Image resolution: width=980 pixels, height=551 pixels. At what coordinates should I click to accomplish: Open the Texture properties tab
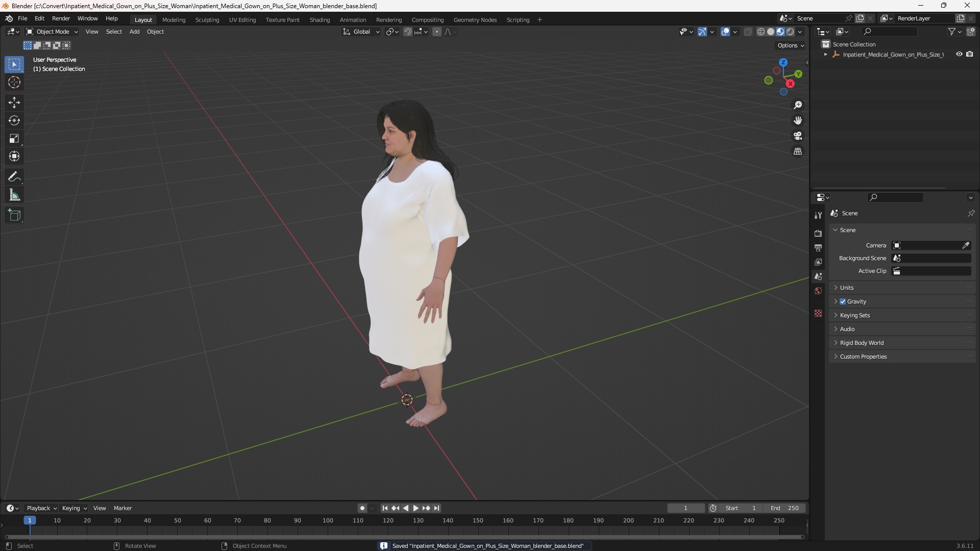pyautogui.click(x=818, y=313)
